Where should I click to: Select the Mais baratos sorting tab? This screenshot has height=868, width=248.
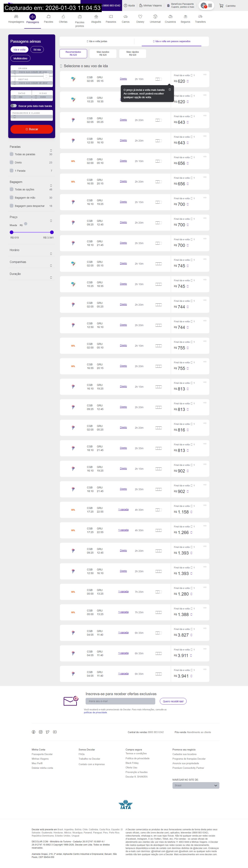tap(103, 53)
